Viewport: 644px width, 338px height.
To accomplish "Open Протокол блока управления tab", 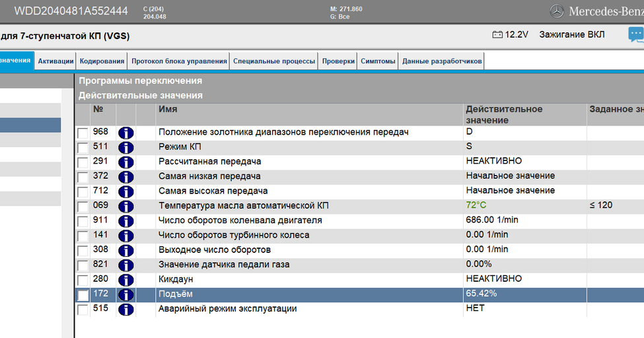I will [x=179, y=61].
